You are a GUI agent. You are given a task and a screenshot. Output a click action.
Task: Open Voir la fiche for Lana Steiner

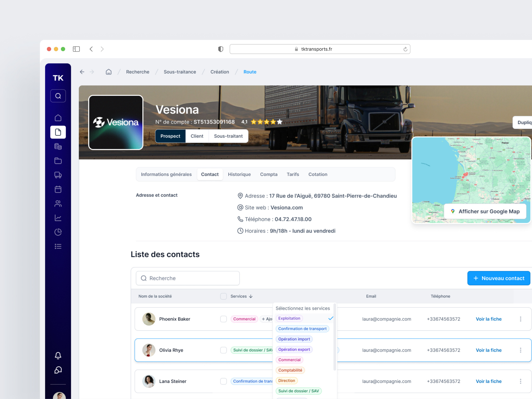point(488,381)
